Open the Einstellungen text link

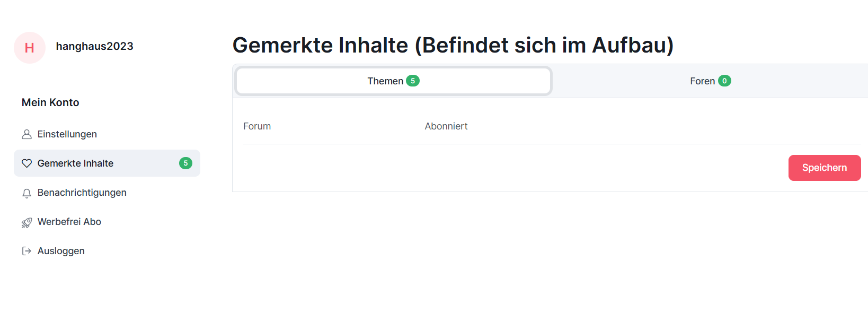[x=67, y=134]
